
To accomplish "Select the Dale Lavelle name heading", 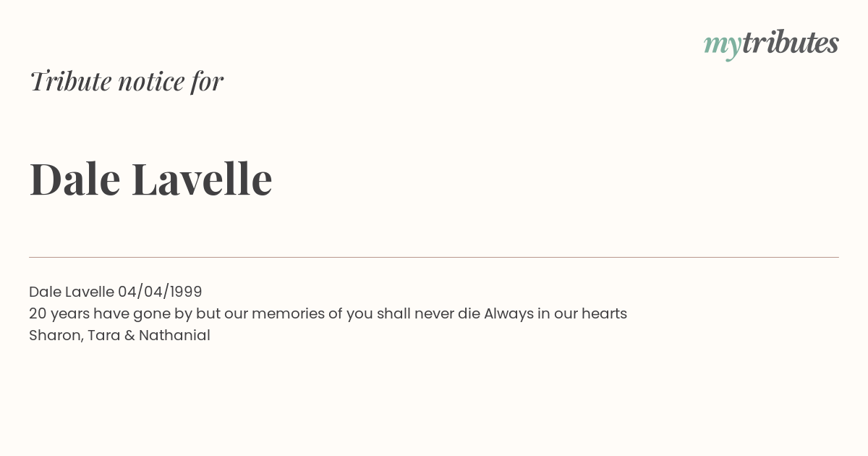I will tap(150, 179).
